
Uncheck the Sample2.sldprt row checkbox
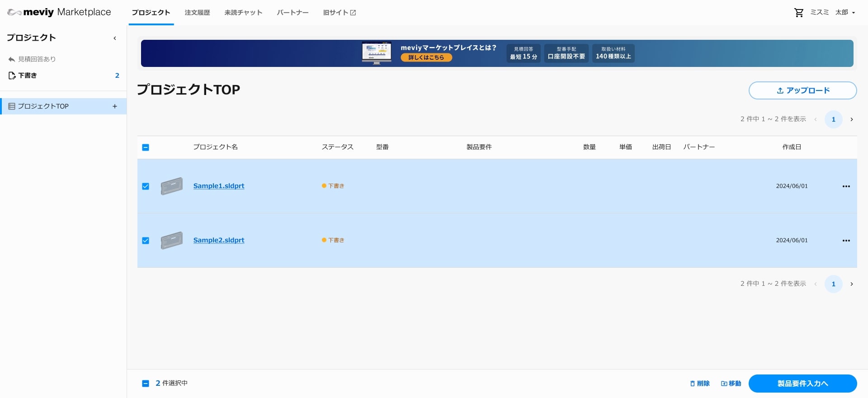[x=146, y=241]
